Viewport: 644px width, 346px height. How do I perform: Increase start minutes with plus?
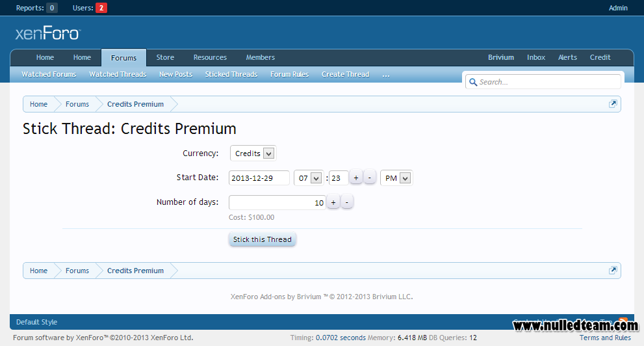tap(355, 178)
